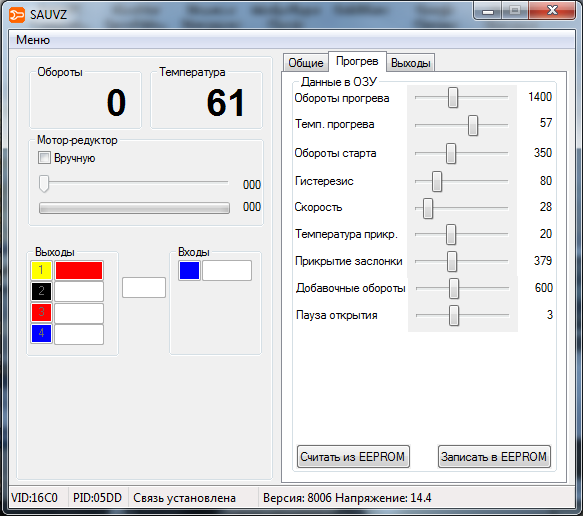
Task: Click the red status field beside output 1
Action: point(79,270)
